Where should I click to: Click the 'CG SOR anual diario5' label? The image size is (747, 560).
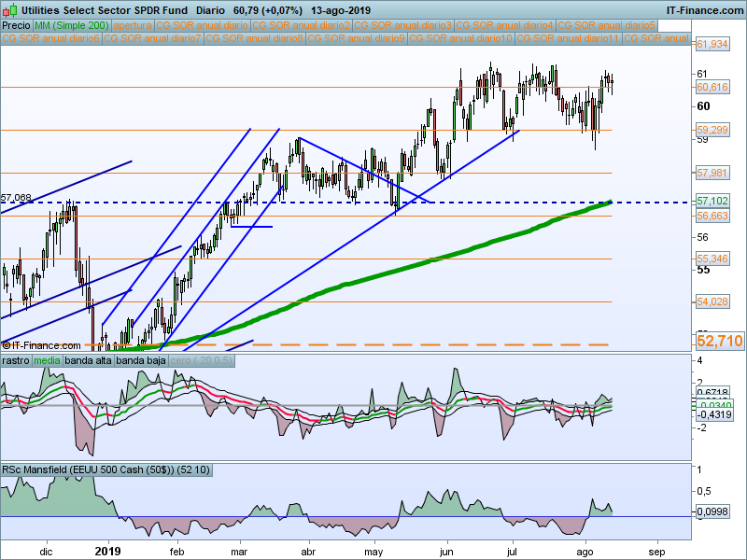point(607,25)
